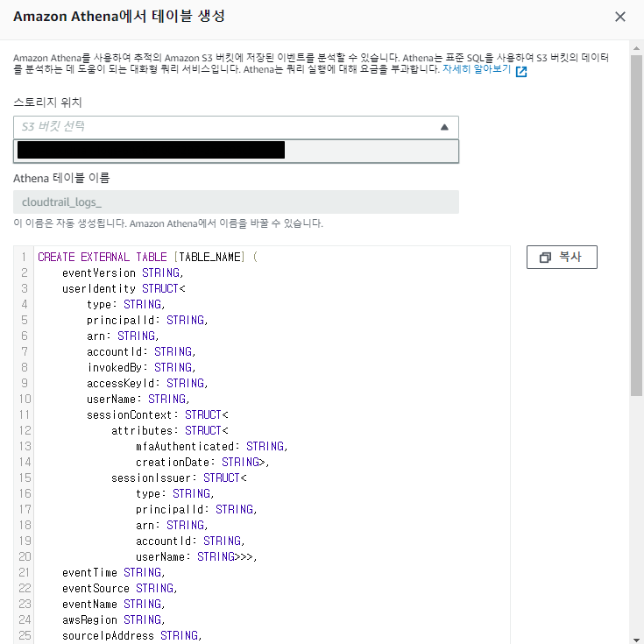
Task: Click the vertical scrollbar thumb
Action: [636, 225]
